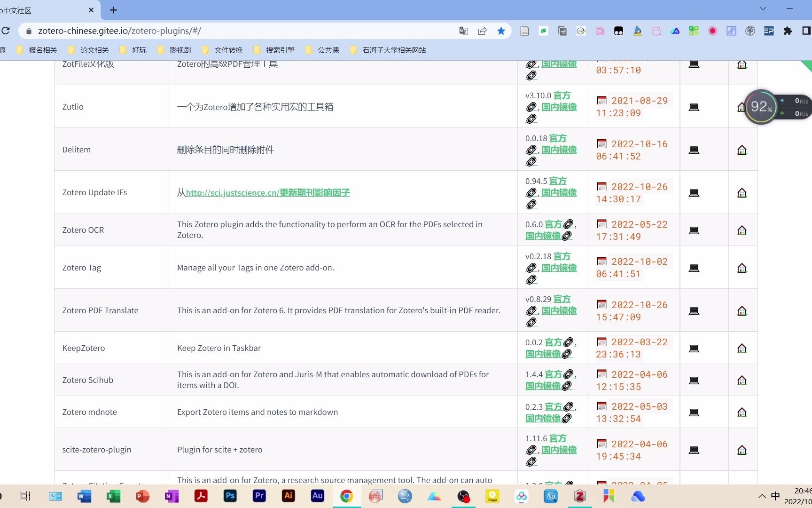The width and height of the screenshot is (812, 508).
Task: Select the Zotero中文社区 browser tab
Action: [x=47, y=10]
